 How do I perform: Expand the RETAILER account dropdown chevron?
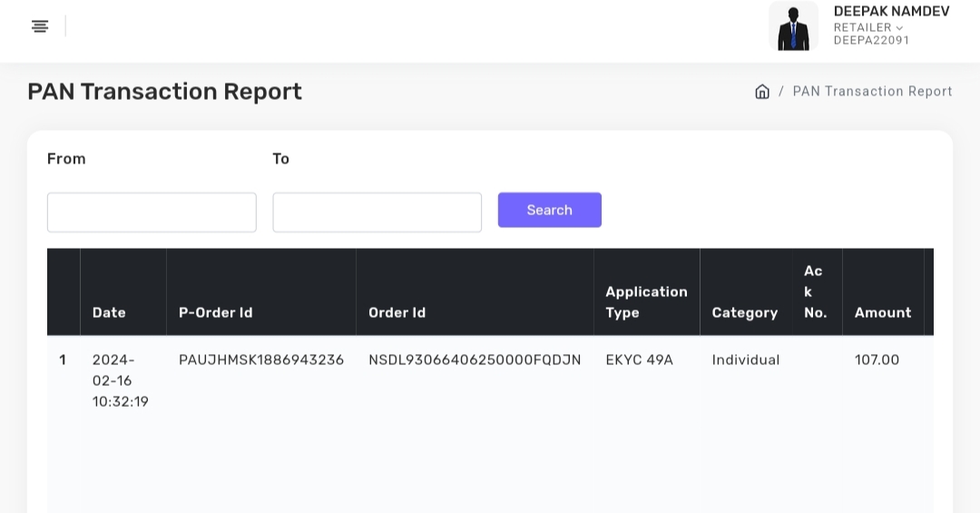click(x=899, y=28)
